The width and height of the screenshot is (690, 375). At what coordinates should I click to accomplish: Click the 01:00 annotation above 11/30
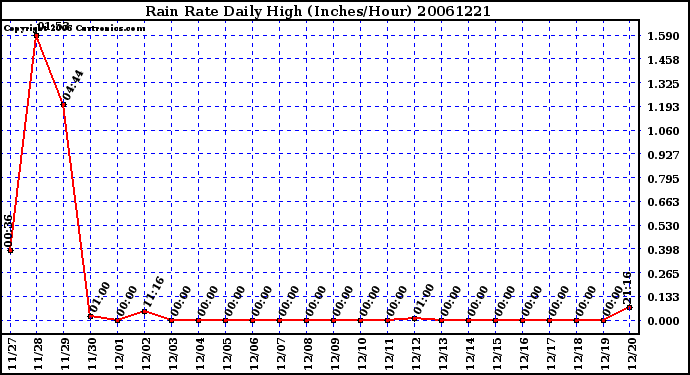pos(99,297)
